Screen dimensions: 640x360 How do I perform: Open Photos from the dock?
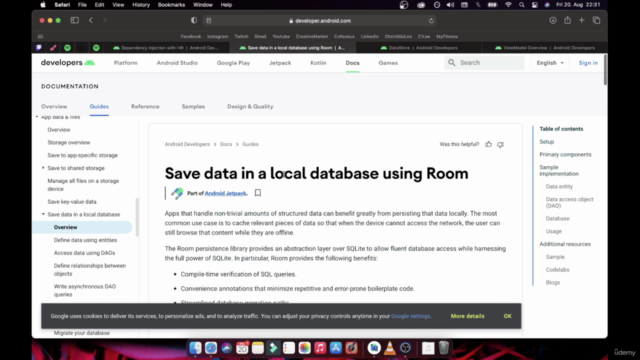pyautogui.click(x=304, y=348)
